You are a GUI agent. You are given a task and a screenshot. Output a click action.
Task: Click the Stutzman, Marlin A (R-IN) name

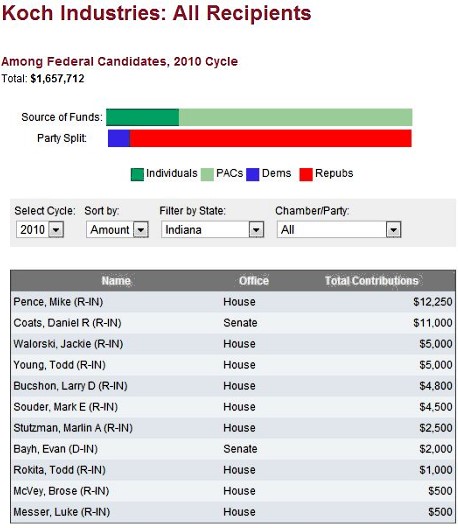click(73, 428)
